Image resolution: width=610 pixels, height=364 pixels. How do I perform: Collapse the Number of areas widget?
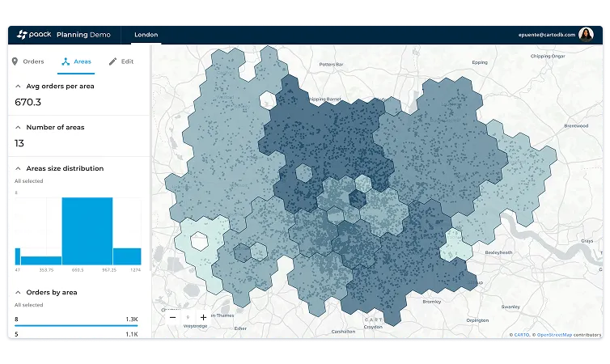tap(18, 127)
